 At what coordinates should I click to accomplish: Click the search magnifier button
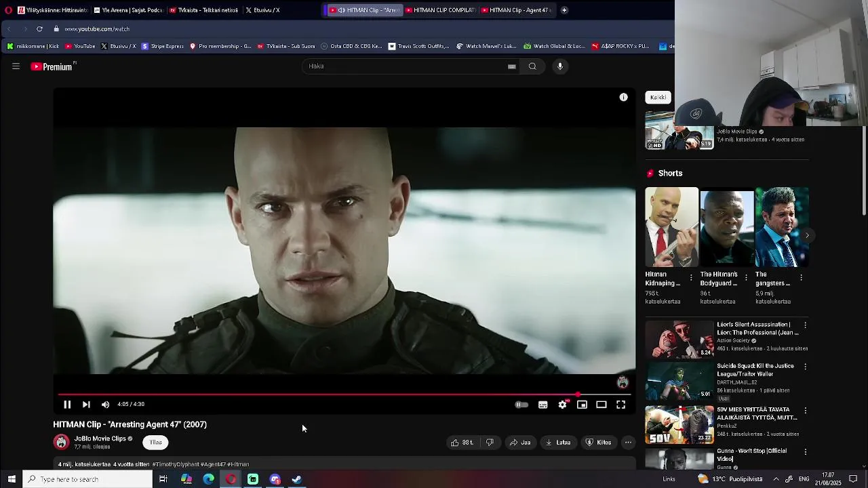532,66
